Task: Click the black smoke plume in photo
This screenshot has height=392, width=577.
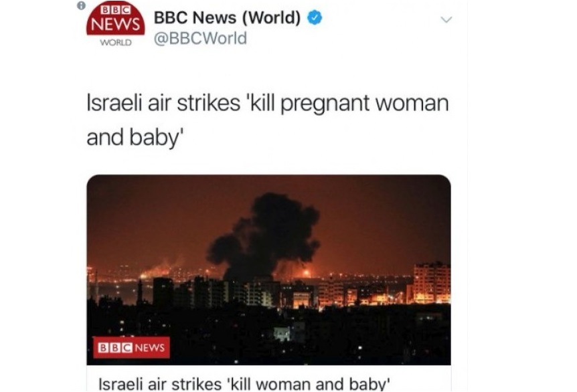Action: tap(265, 234)
